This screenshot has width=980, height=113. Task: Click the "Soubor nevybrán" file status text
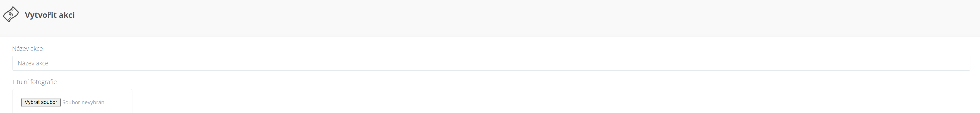coord(83,102)
